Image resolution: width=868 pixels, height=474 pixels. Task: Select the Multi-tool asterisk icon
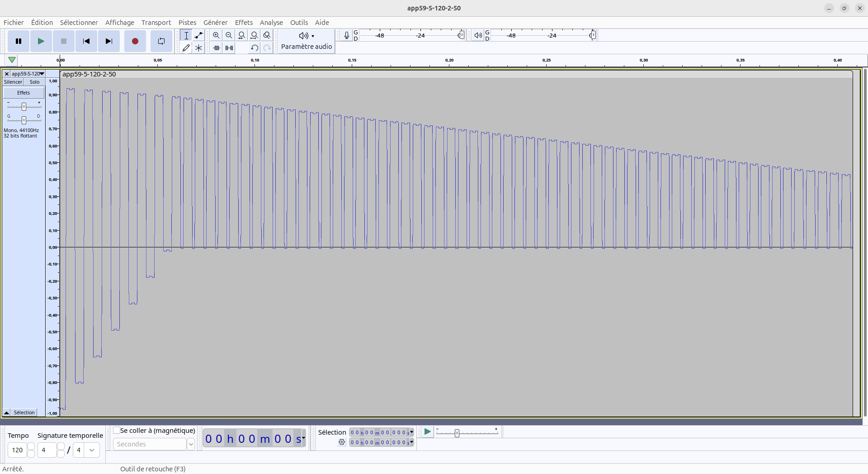(198, 48)
